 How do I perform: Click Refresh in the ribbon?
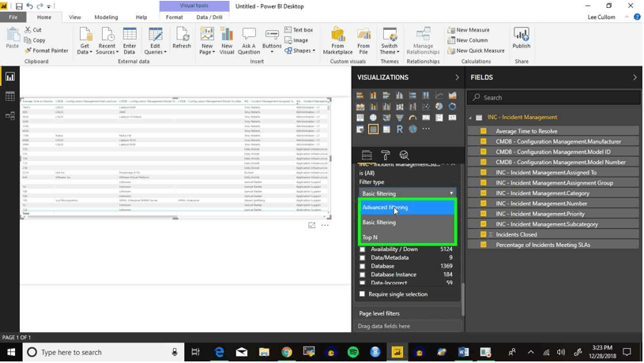pyautogui.click(x=182, y=39)
